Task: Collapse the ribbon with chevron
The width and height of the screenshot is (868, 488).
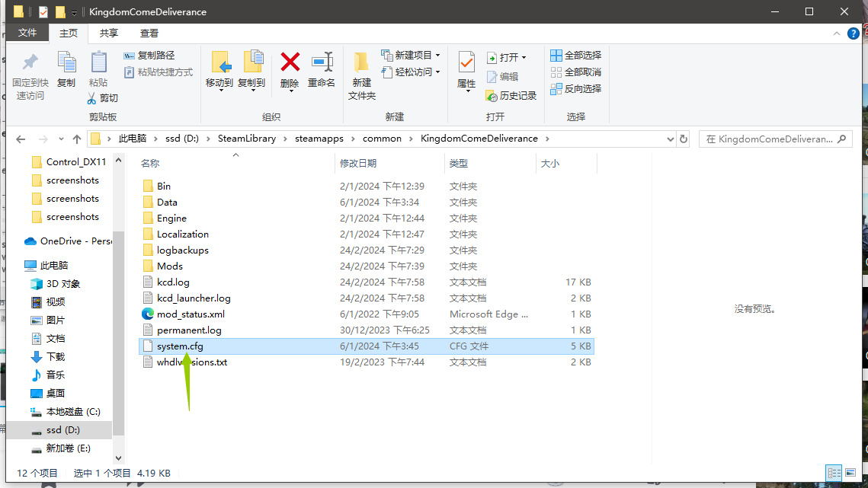Action: click(837, 33)
